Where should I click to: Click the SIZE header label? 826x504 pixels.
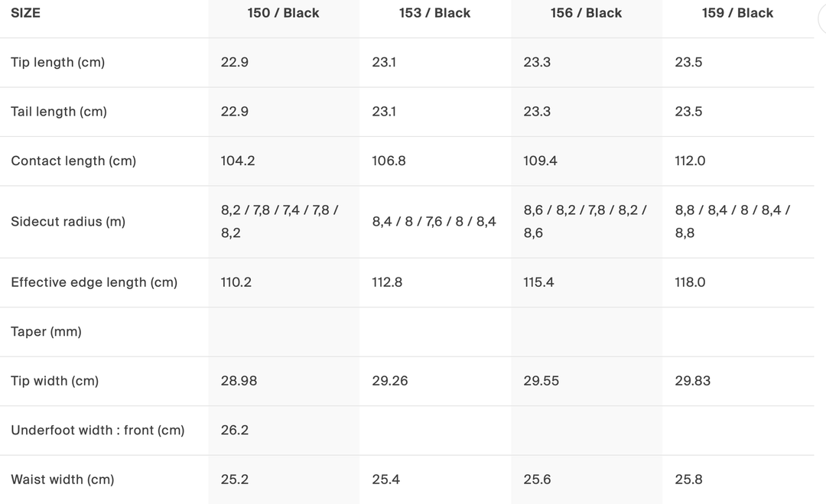tap(25, 13)
